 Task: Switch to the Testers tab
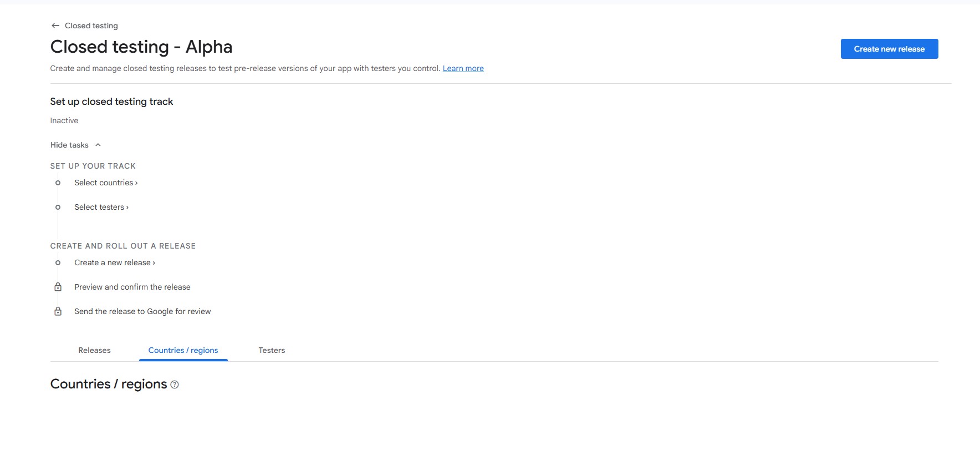click(272, 350)
